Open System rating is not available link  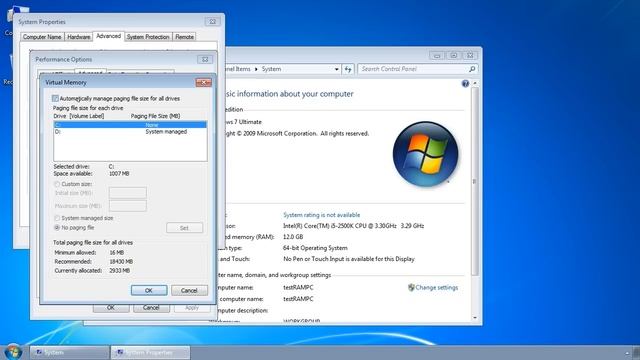[322, 215]
